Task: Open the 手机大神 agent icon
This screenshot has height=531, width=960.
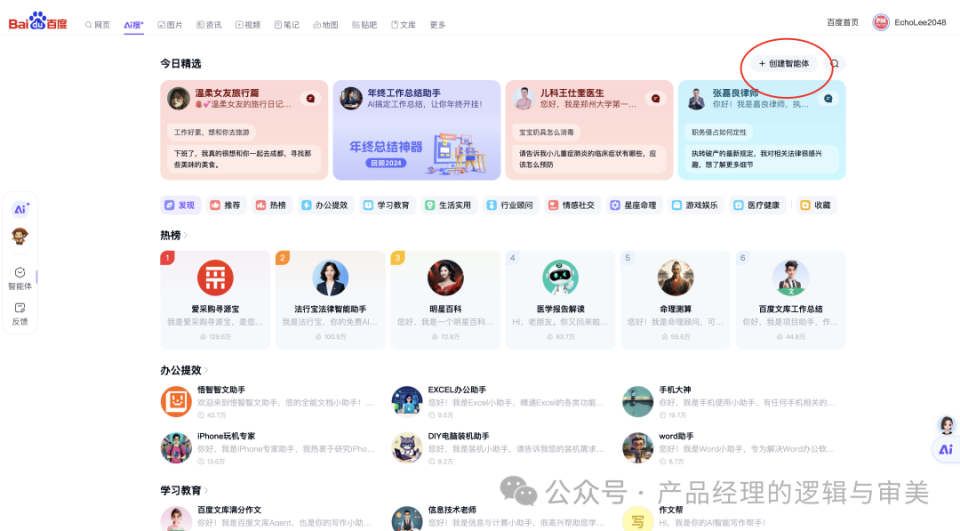Action: pos(637,401)
